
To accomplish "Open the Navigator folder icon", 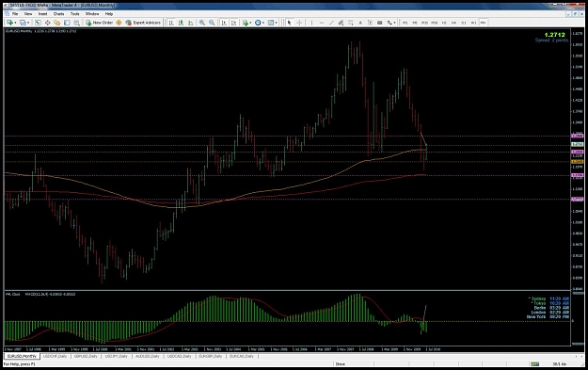I will tap(57, 23).
